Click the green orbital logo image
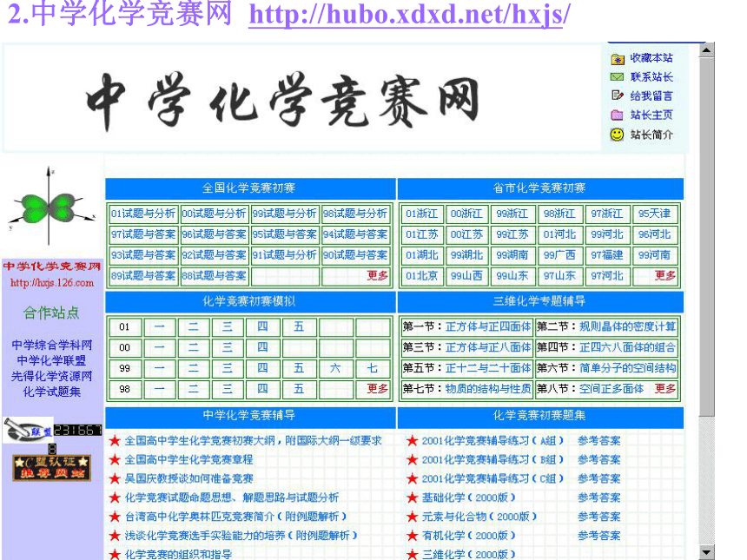The width and height of the screenshot is (747, 560). (x=50, y=206)
